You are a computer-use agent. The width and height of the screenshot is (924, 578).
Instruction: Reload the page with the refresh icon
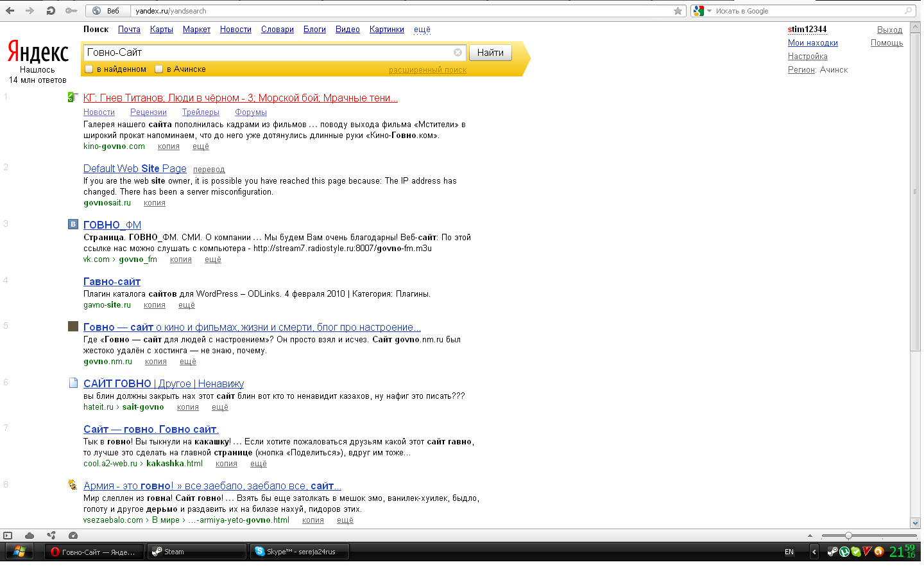point(51,10)
